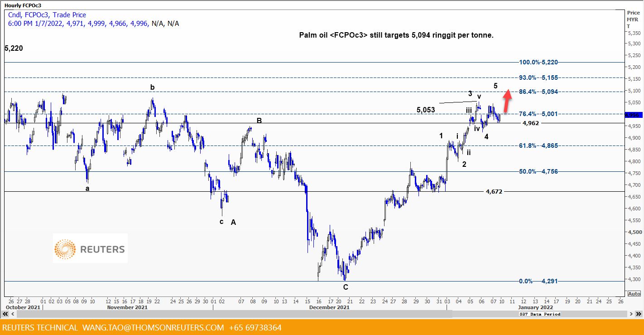644x335 pixels.
Task: Click the 5,053 price annotation
Action: tap(426, 110)
